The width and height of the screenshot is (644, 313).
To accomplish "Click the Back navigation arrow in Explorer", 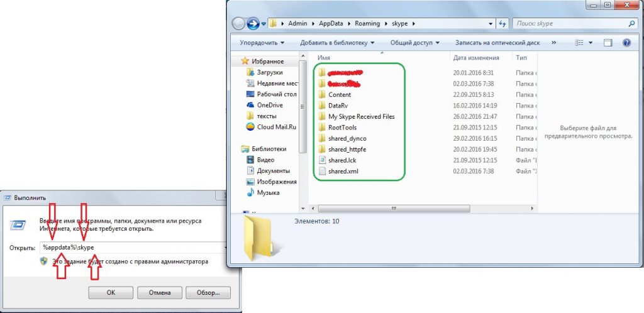I will (239, 24).
